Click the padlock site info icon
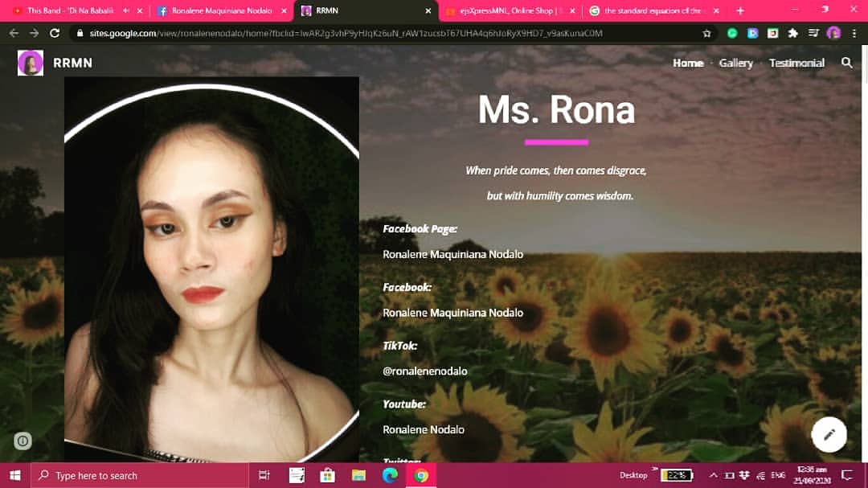The width and height of the screenshot is (868, 488). pyautogui.click(x=80, y=33)
